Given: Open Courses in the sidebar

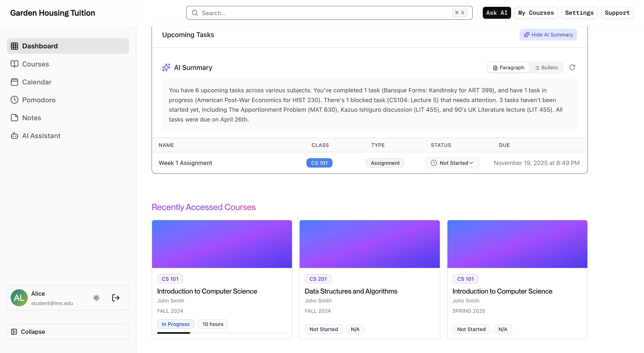Looking at the screenshot, I should tap(35, 64).
